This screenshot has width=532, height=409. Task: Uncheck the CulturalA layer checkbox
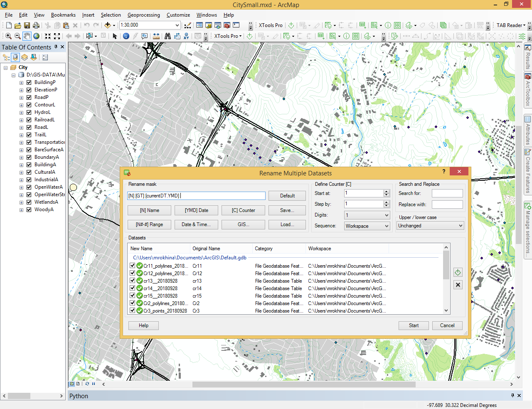[x=29, y=172]
